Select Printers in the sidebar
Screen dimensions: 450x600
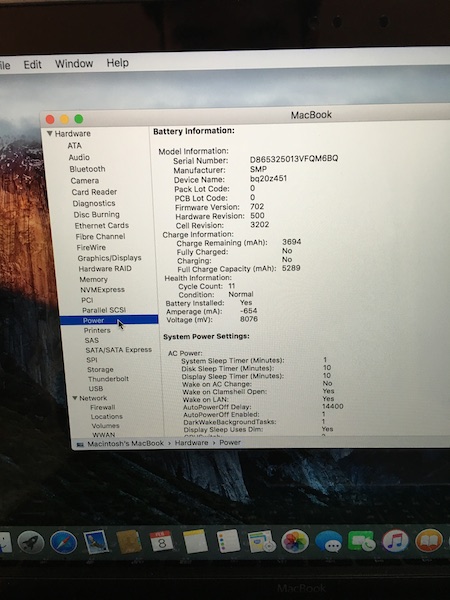[97, 330]
